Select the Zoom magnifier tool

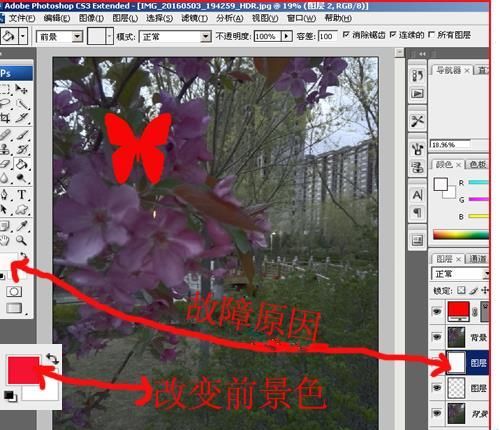tap(22, 240)
